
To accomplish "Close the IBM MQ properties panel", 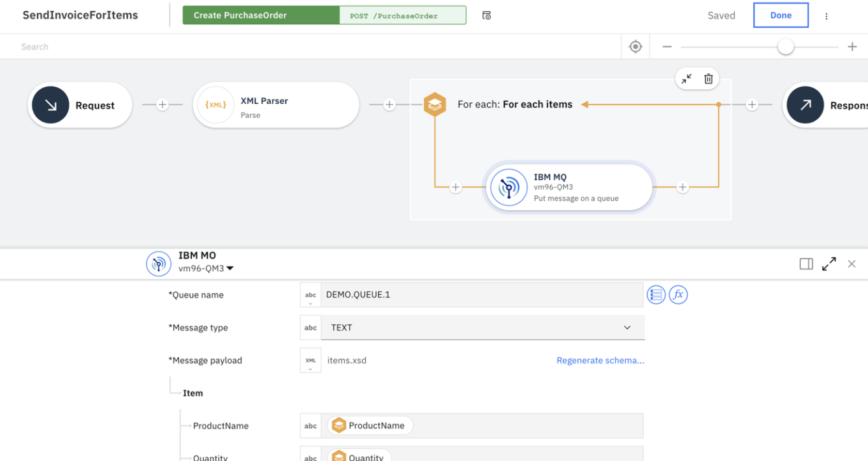I will point(851,264).
